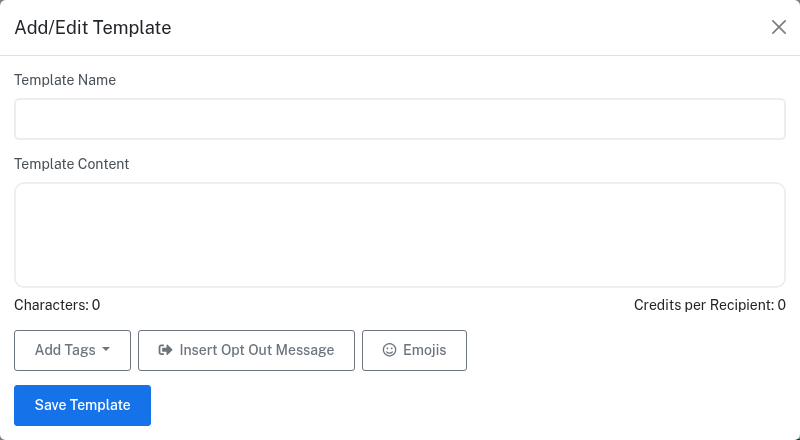
Task: Click inside the Template Content text area
Action: tap(400, 235)
